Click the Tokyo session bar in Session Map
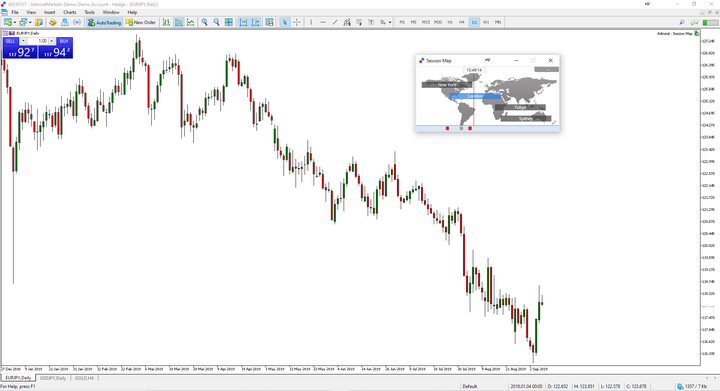This screenshot has width=720, height=391. 520,107
